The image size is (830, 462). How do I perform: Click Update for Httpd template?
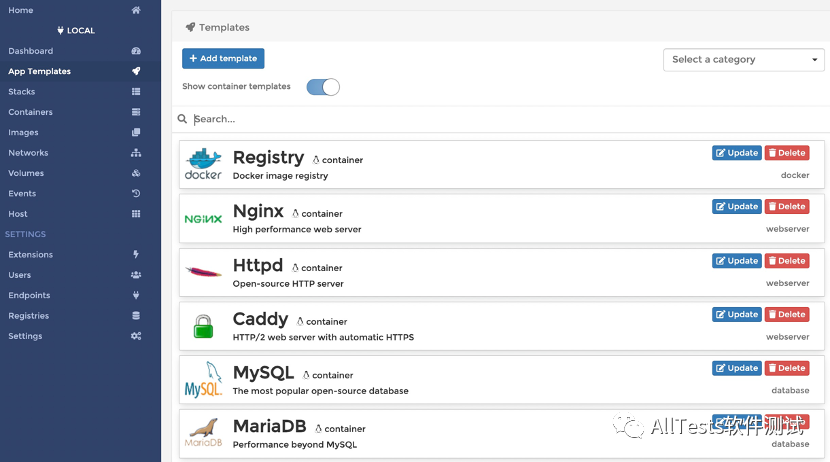coord(737,261)
